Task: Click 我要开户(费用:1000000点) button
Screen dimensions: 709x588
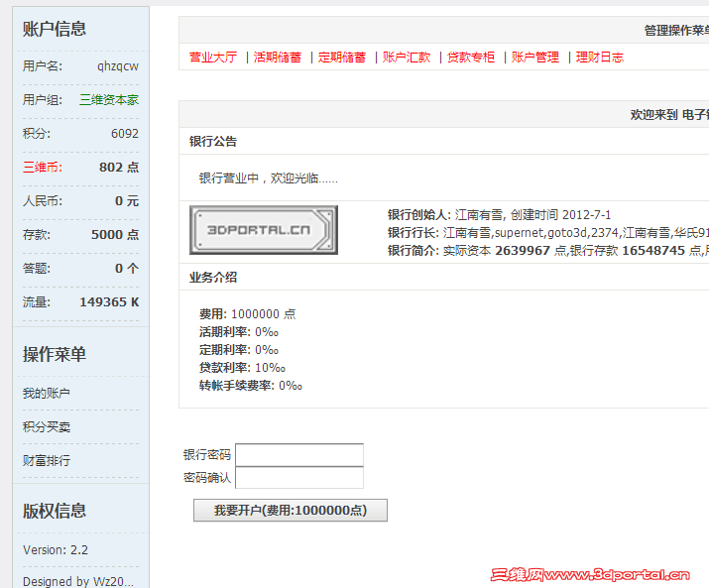Action: (x=291, y=511)
